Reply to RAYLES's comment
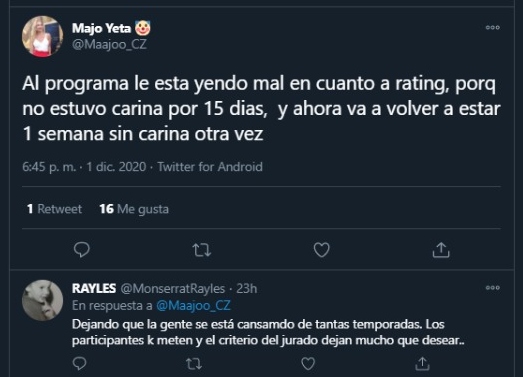This screenshot has height=377, width=523. coord(79,364)
